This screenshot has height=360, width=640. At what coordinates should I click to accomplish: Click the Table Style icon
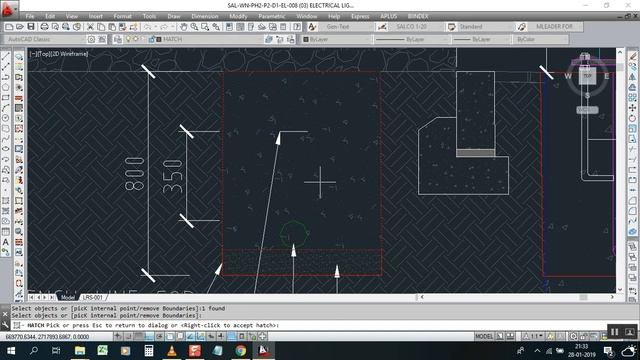coord(451,27)
